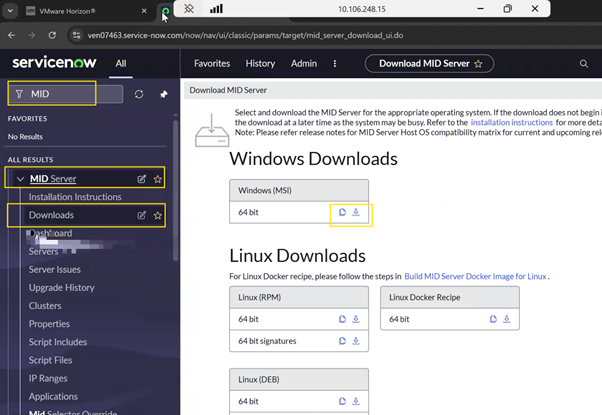
Task: Open the Dashboard module
Action: [51, 233]
